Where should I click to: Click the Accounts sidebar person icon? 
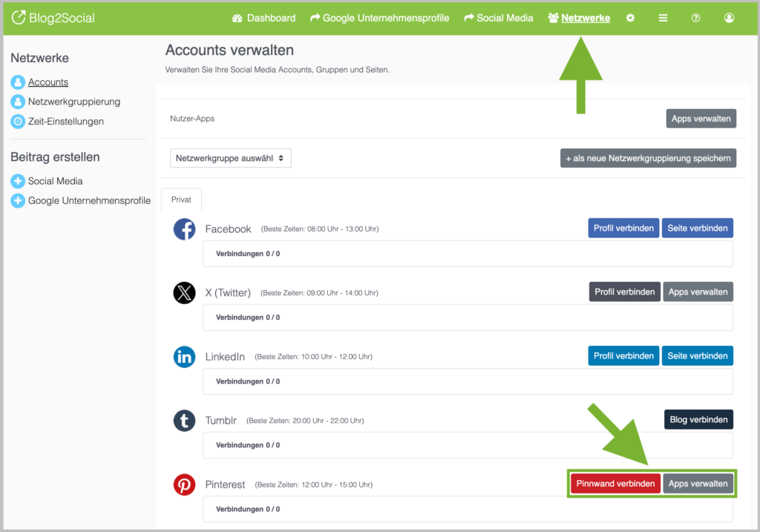pyautogui.click(x=18, y=82)
